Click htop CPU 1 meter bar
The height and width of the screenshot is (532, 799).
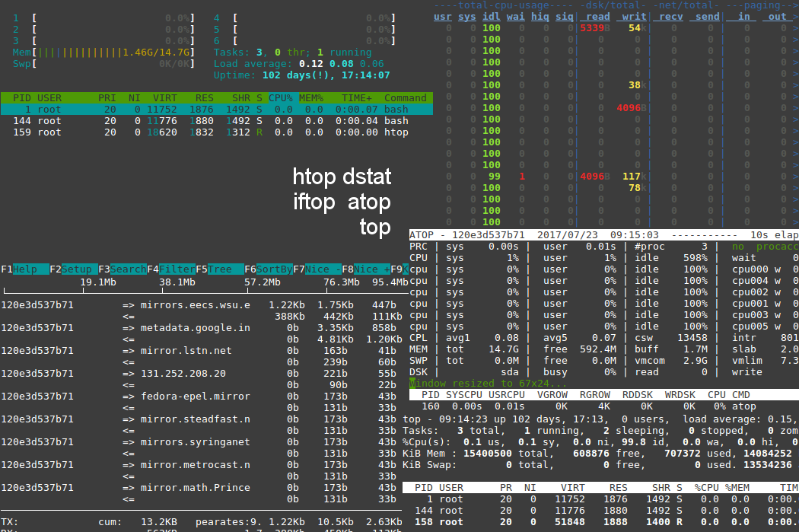click(103, 18)
